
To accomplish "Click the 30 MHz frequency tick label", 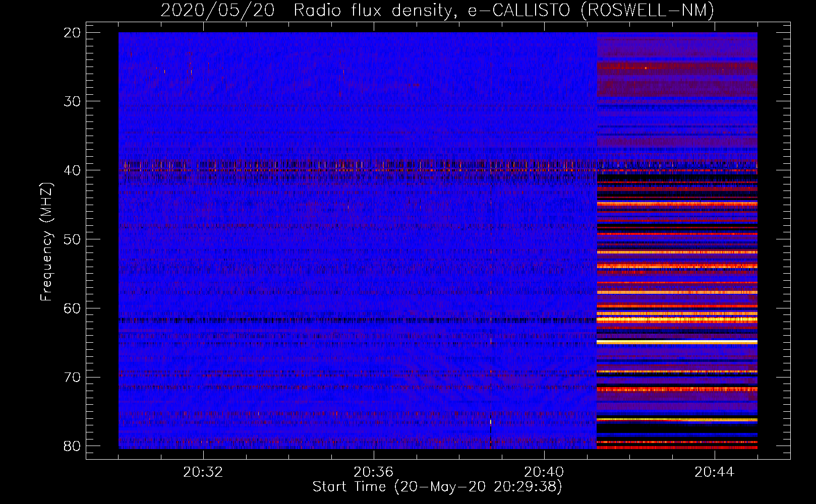I will tap(73, 101).
